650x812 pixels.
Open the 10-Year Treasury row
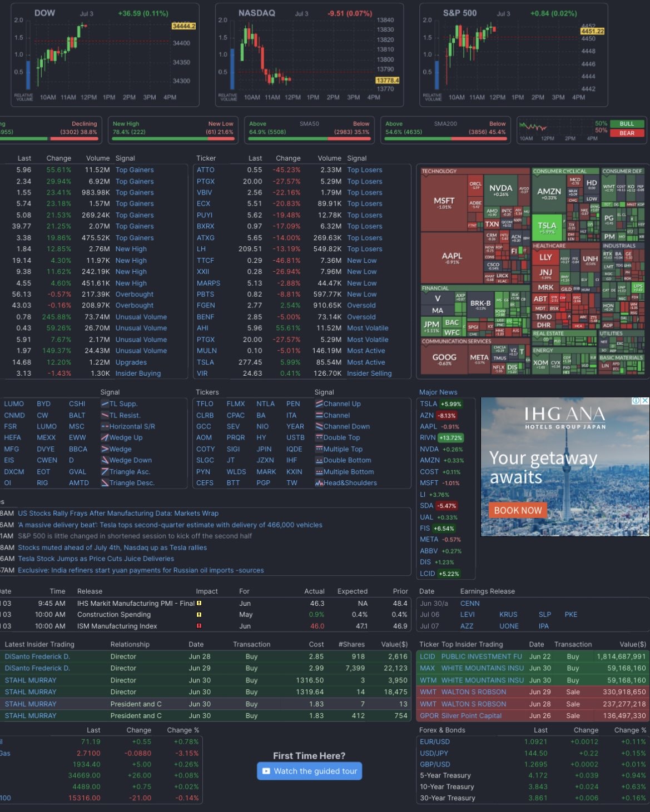coord(533,787)
